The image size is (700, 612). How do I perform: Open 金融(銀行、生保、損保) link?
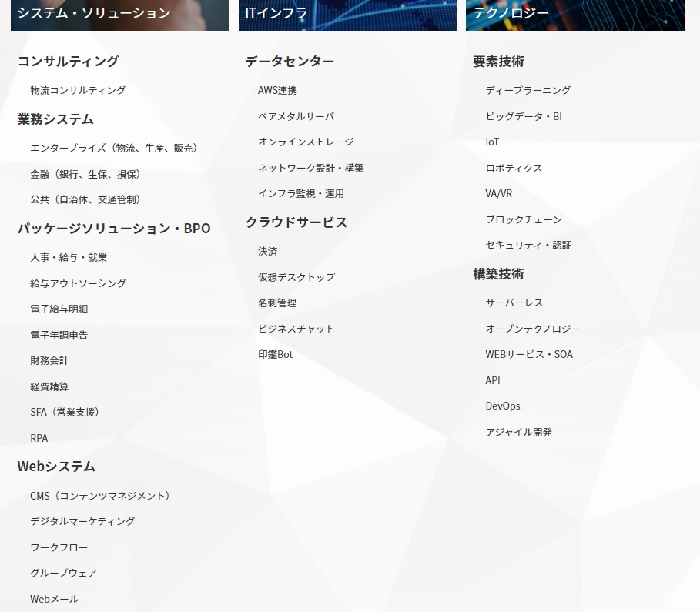click(x=85, y=174)
